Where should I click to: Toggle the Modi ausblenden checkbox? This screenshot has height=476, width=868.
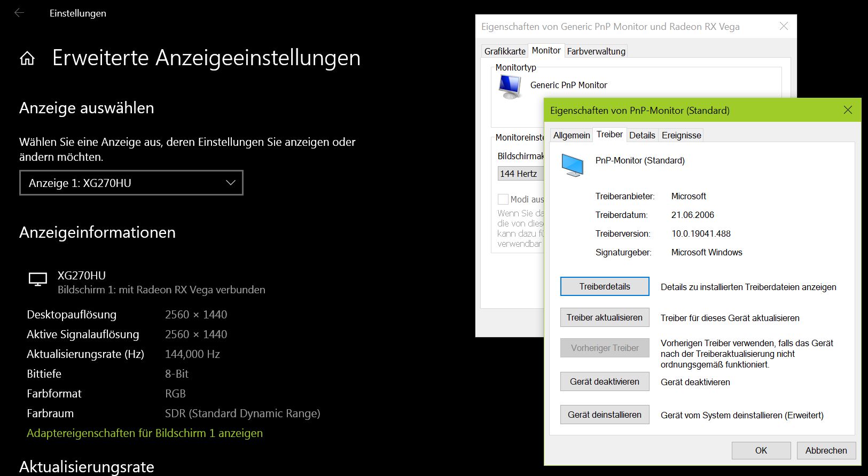[x=503, y=199]
